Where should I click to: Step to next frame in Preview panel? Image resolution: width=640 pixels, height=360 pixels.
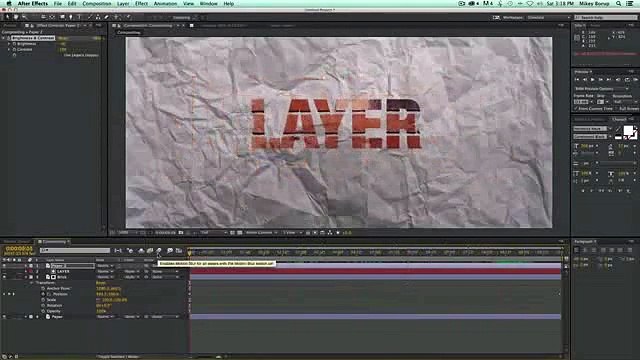[x=600, y=80]
